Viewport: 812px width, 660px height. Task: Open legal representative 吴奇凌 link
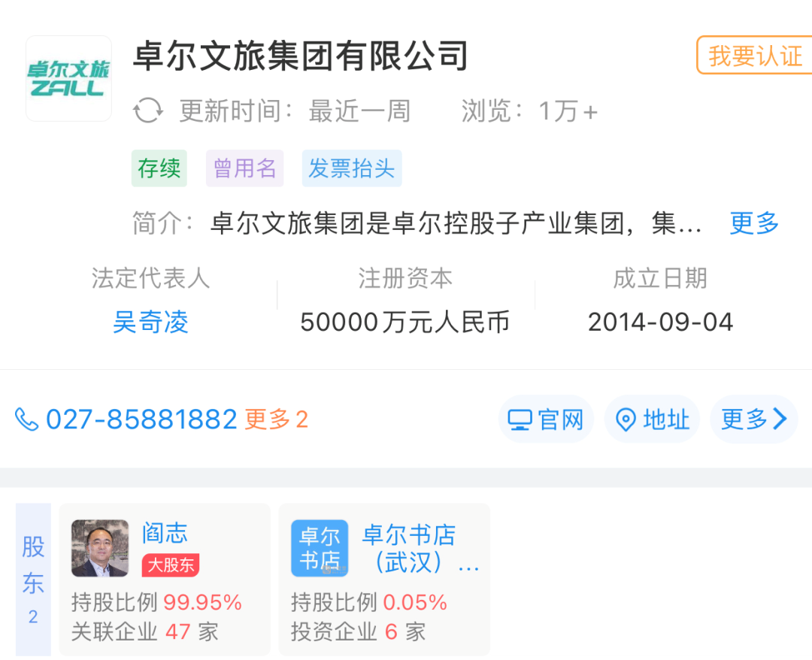pos(150,322)
